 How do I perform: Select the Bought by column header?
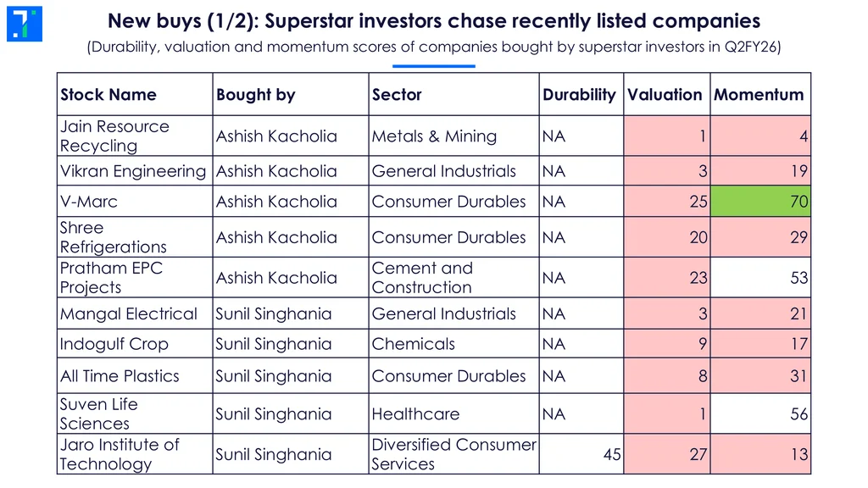256,95
